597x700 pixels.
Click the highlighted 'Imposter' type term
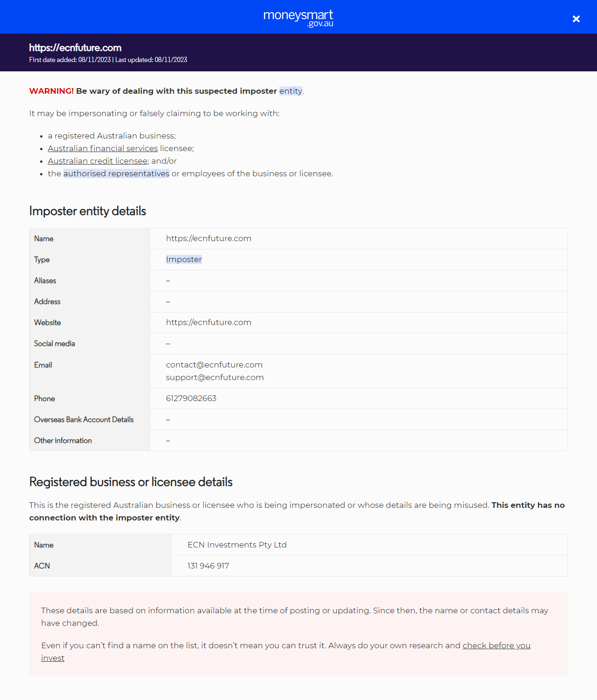(184, 259)
